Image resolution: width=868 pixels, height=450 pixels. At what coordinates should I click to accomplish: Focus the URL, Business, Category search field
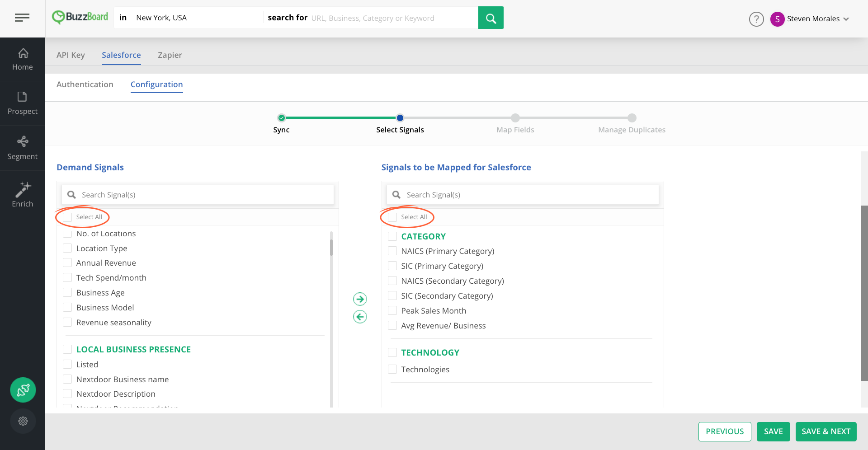click(x=393, y=18)
